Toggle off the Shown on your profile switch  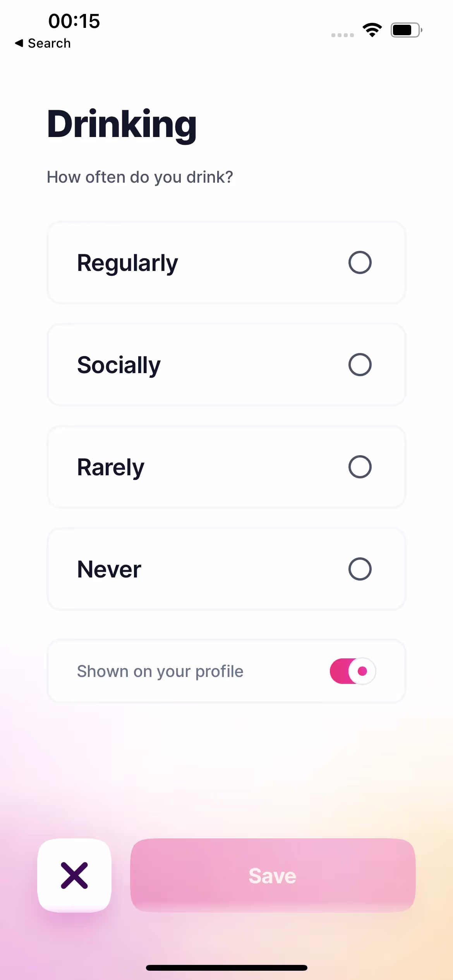click(353, 671)
